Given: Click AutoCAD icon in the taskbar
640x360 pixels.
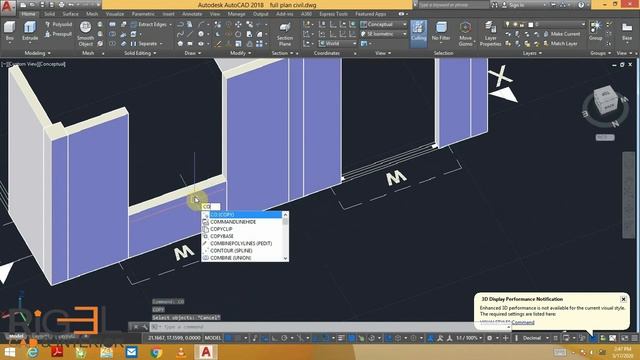Looking at the screenshot, I should click(206, 352).
